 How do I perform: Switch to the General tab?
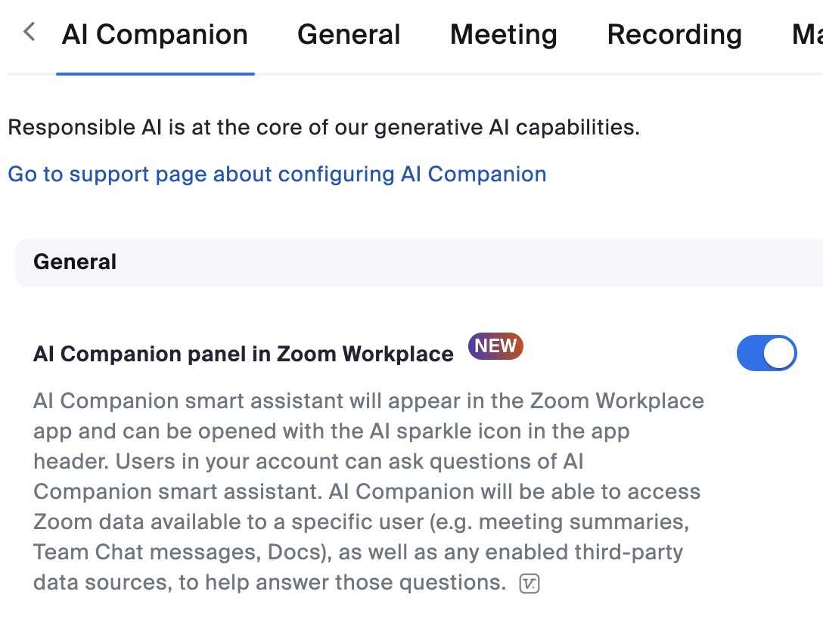pos(349,34)
